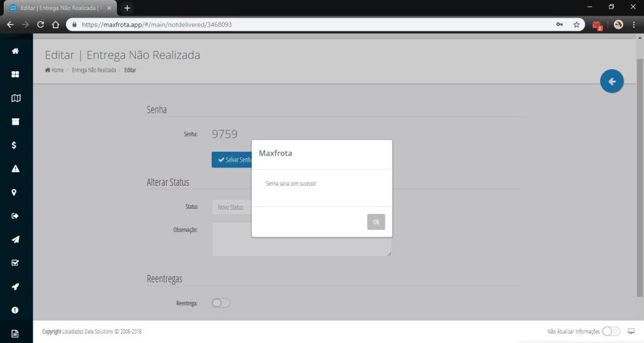The width and height of the screenshot is (644, 343).
Task: Bookmark the page with the star icon
Action: point(576,25)
